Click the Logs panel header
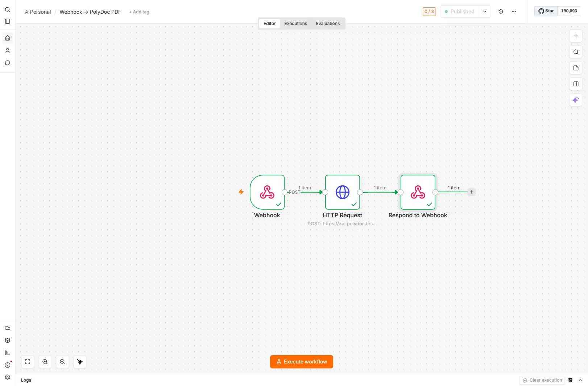 tap(26, 380)
